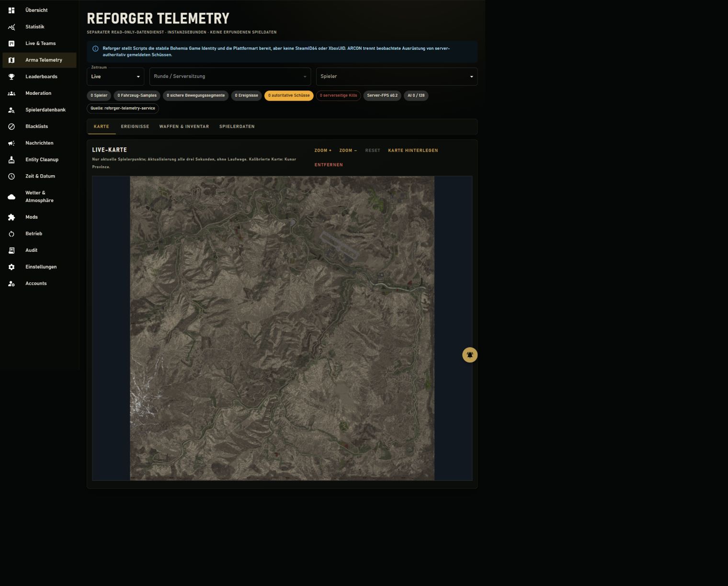Viewport: 728px width, 586px height.
Task: Click the Nachrichten megaphone icon
Action: pyautogui.click(x=11, y=143)
